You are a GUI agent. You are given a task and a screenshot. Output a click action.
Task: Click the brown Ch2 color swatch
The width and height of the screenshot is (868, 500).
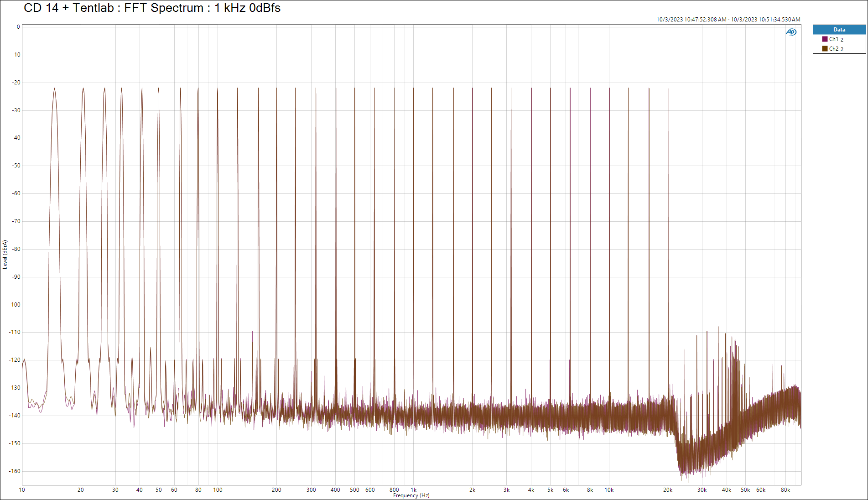[x=825, y=49]
